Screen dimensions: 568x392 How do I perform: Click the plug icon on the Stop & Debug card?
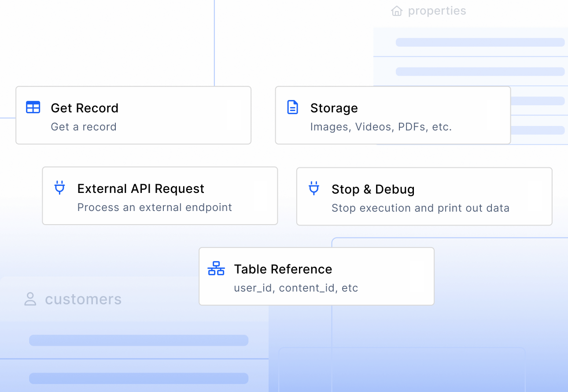click(314, 188)
